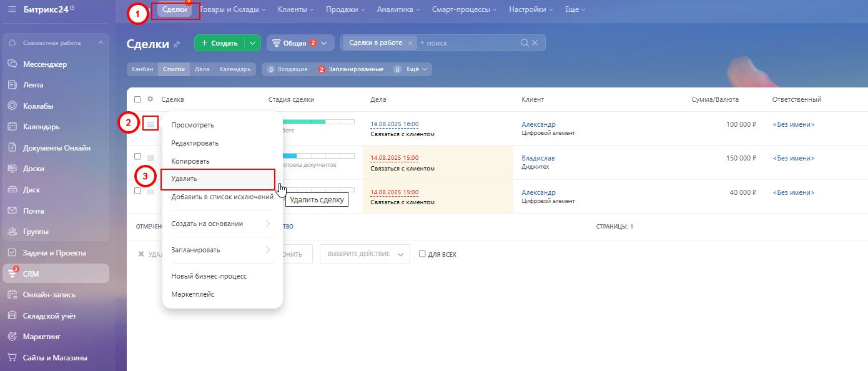The height and width of the screenshot is (371, 868).
Task: Click the green Создать button
Action: [x=220, y=43]
